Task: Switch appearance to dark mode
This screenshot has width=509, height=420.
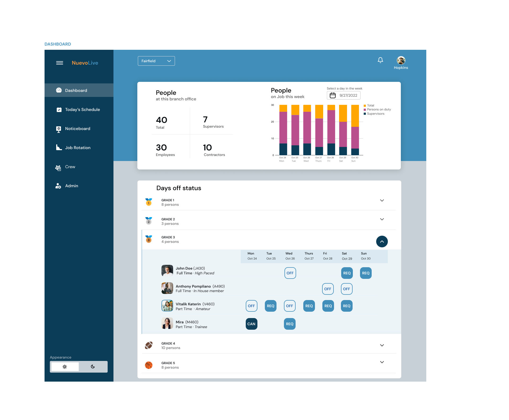Action: point(93,367)
